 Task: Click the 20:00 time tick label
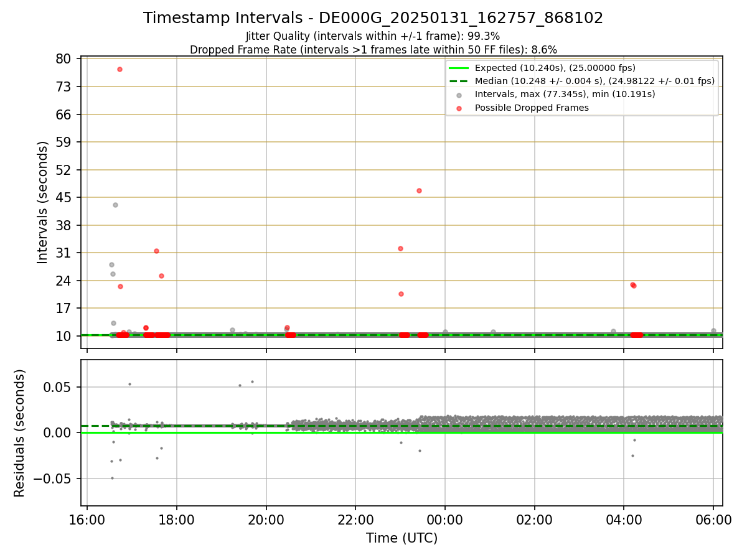[266, 519]
